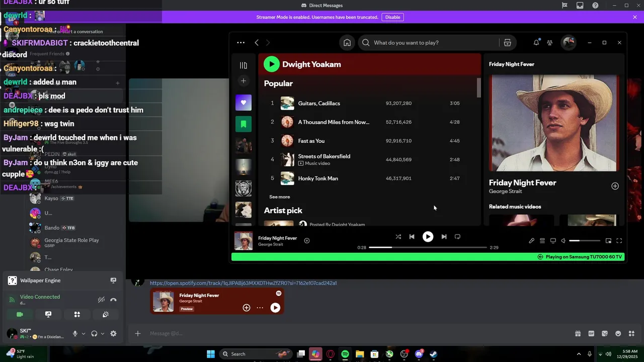This screenshot has width=644, height=362.
Task: Deafen Discord with headphones icon
Action: click(x=94, y=333)
